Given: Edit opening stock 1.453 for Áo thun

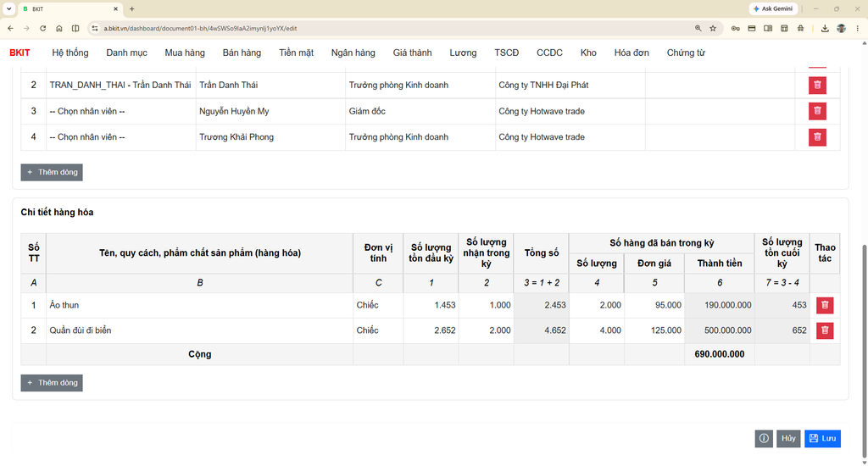Looking at the screenshot, I should coord(431,305).
